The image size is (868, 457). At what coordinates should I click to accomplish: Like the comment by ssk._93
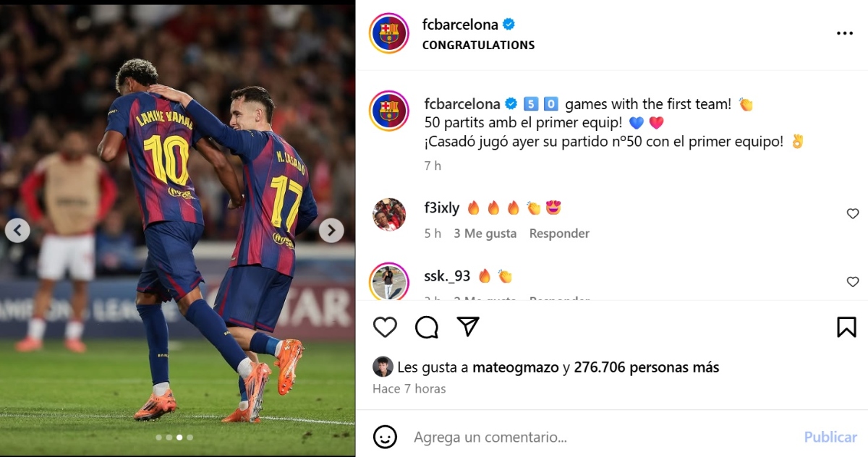(853, 281)
